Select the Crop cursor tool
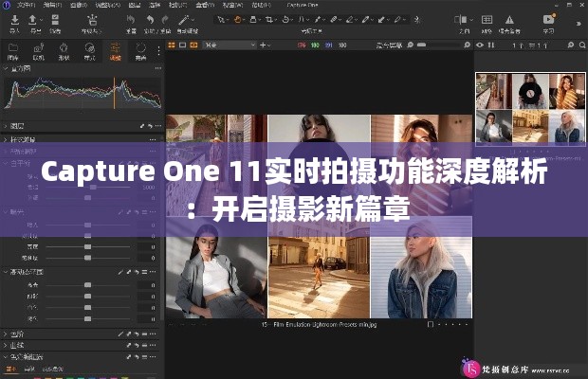Screen dimensions: 588x379 [269, 19]
